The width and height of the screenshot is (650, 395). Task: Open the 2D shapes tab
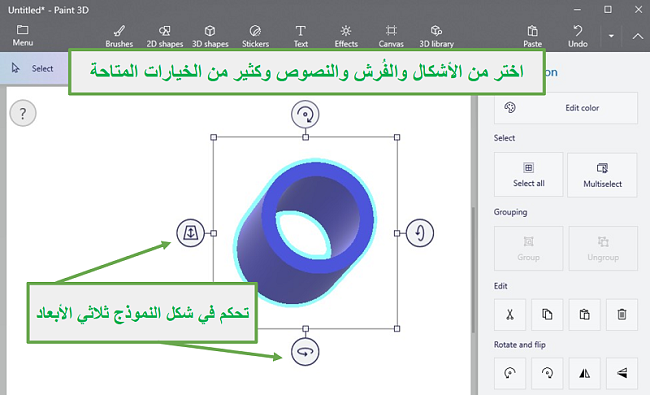[x=165, y=36]
